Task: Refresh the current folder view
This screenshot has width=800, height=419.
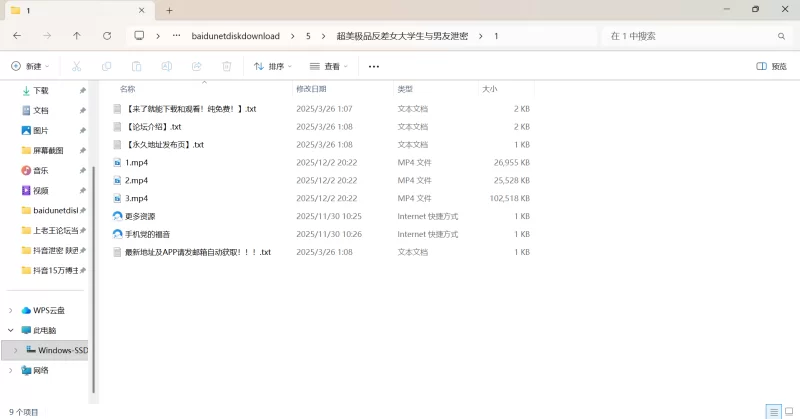Action: [x=107, y=36]
